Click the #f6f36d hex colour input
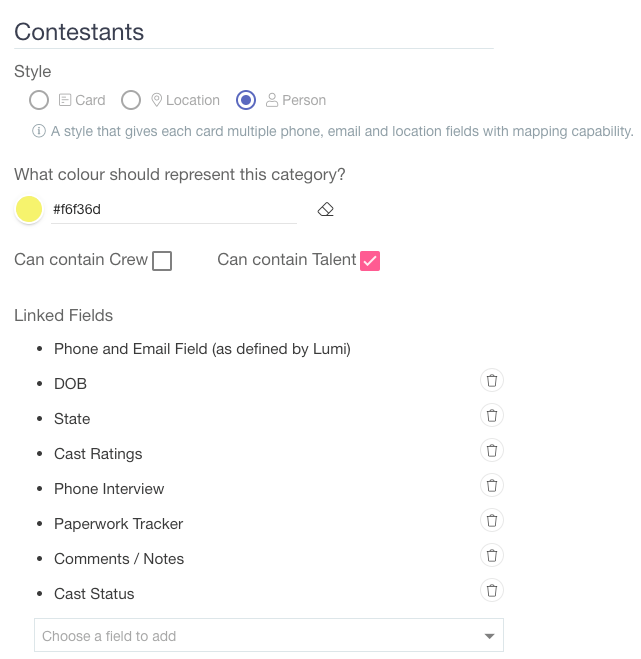This screenshot has height=659, width=641. coord(174,209)
